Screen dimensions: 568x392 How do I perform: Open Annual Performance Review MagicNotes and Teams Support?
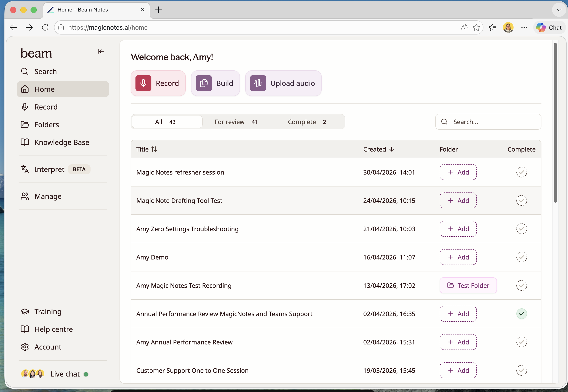(224, 314)
